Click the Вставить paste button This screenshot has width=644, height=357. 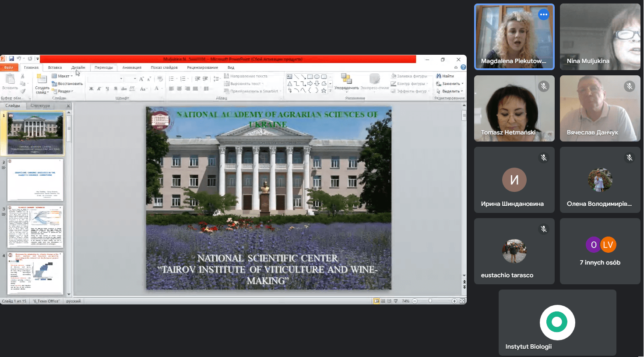click(x=10, y=82)
